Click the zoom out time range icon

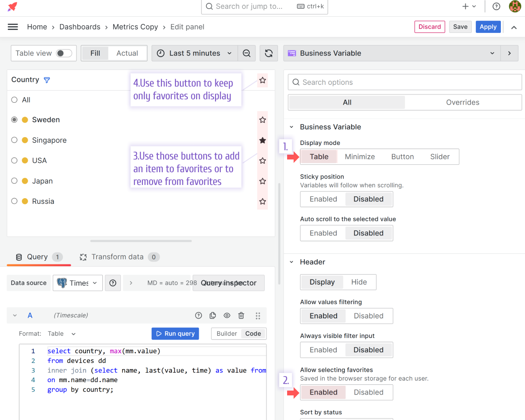click(247, 53)
